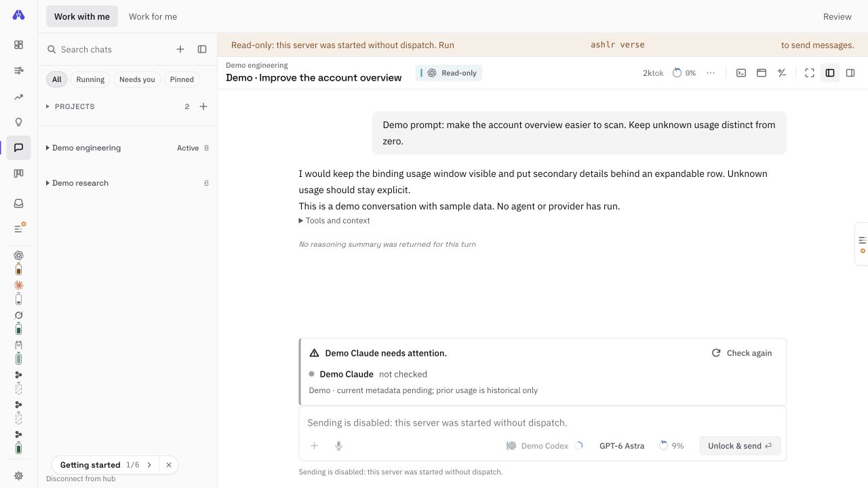
Task: Open the trending chart icon in left rail
Action: (x=18, y=97)
